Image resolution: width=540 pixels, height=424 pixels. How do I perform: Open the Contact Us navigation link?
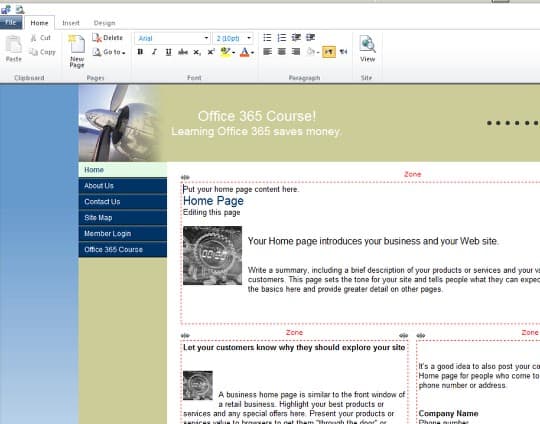click(123, 201)
